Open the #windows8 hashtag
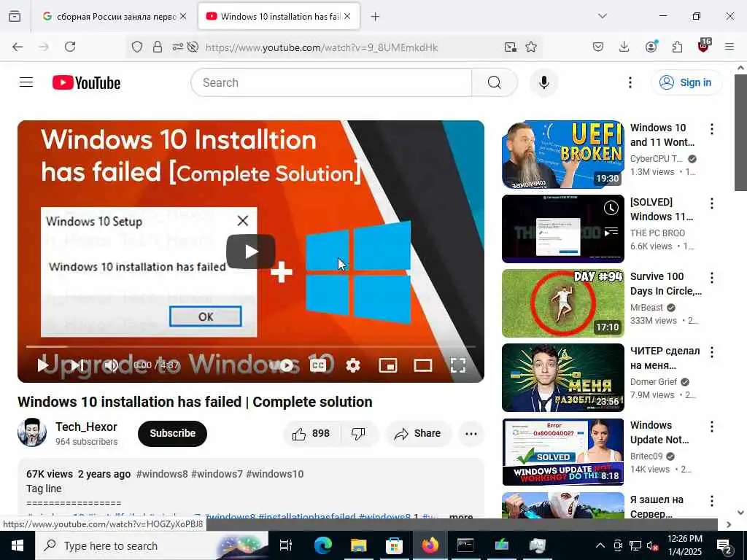The image size is (747, 560). click(x=162, y=474)
